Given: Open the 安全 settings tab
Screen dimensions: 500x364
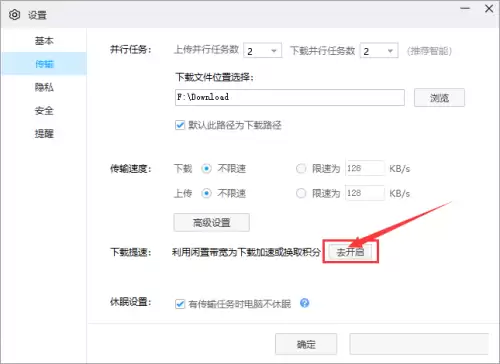Looking at the screenshot, I should (x=44, y=111).
